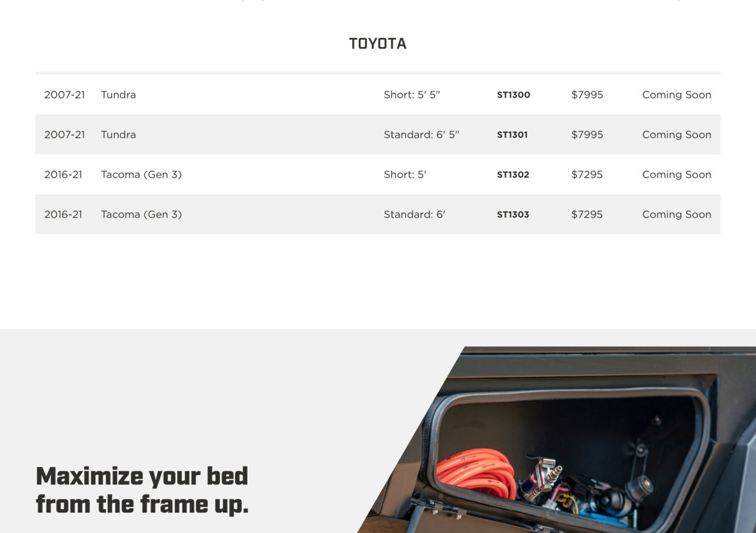The width and height of the screenshot is (756, 533).
Task: Click Coming Soon for ST1301 Tundra
Action: click(677, 135)
